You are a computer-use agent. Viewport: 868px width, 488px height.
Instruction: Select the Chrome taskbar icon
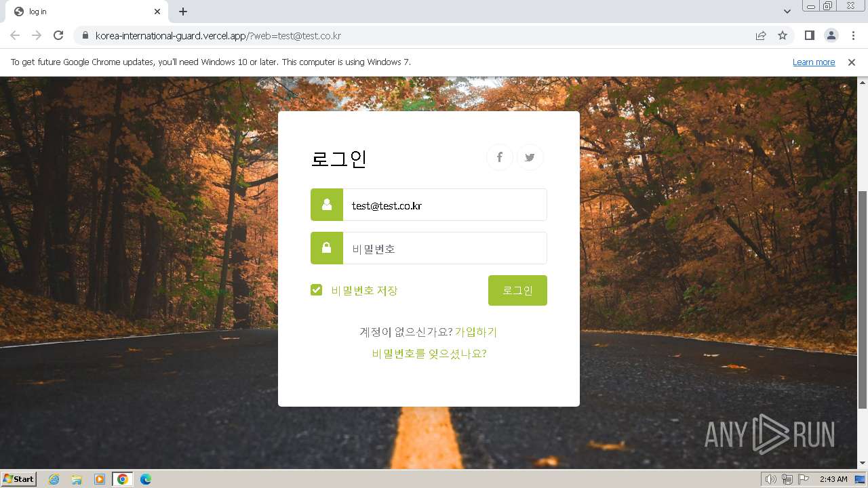click(x=123, y=479)
